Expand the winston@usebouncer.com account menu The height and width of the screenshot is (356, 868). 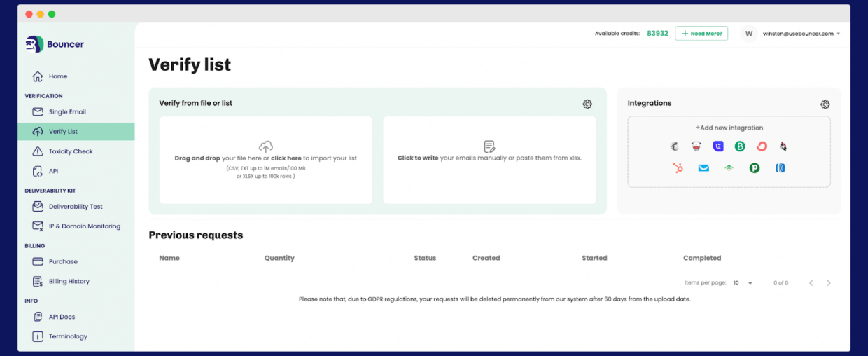pyautogui.click(x=801, y=34)
